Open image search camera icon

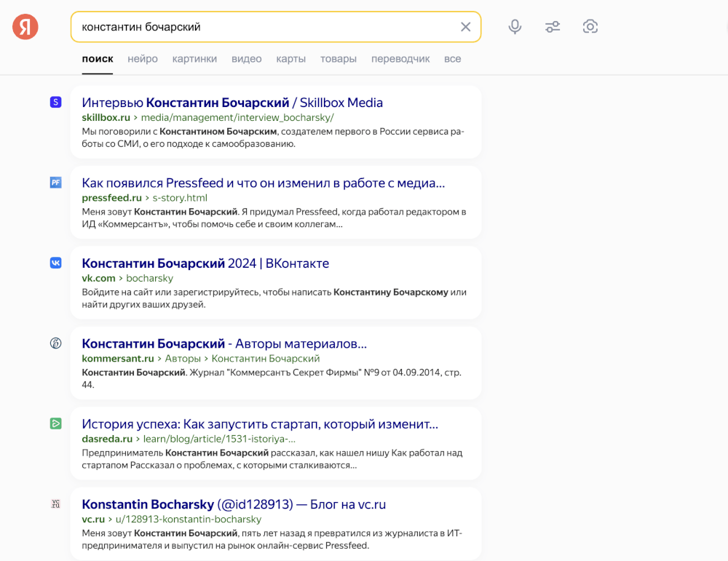point(590,26)
